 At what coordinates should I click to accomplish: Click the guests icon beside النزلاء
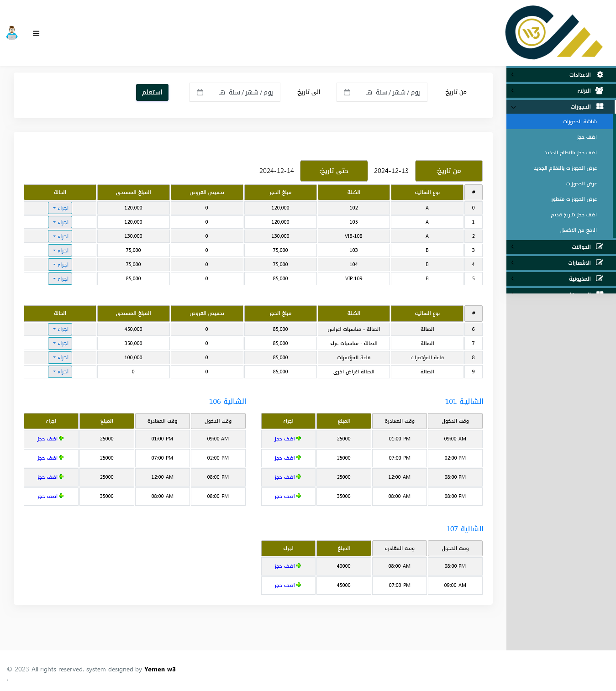(x=600, y=91)
